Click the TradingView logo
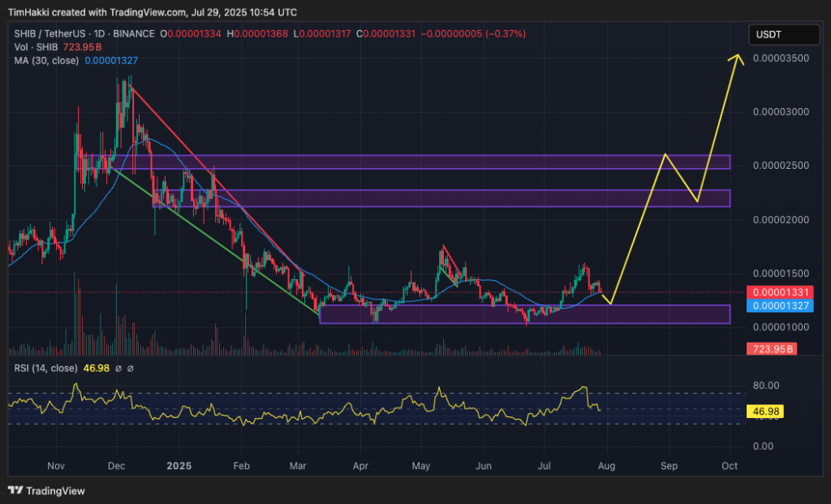 46,490
